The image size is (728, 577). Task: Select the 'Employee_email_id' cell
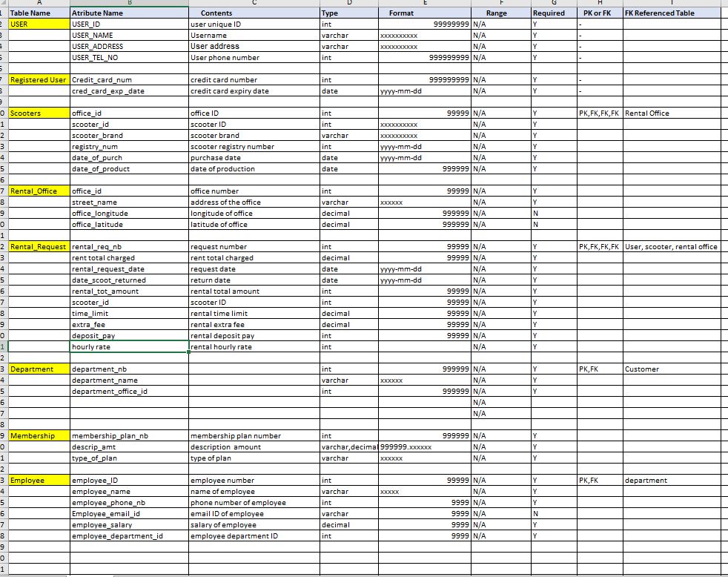point(129,514)
